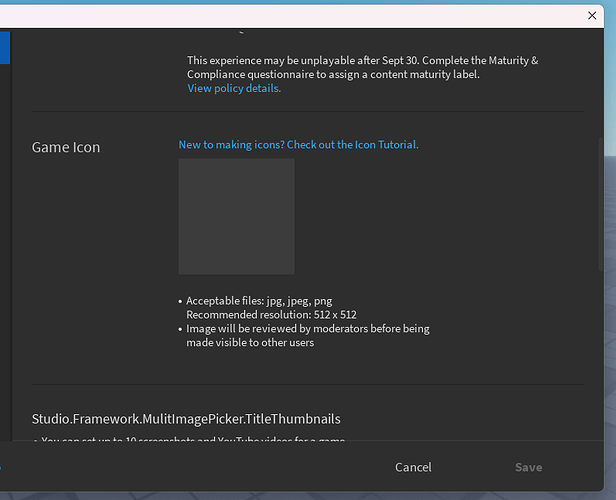Click the 'Image will be reviewed by moderators' note
This screenshot has width=616, height=500.
308,335
